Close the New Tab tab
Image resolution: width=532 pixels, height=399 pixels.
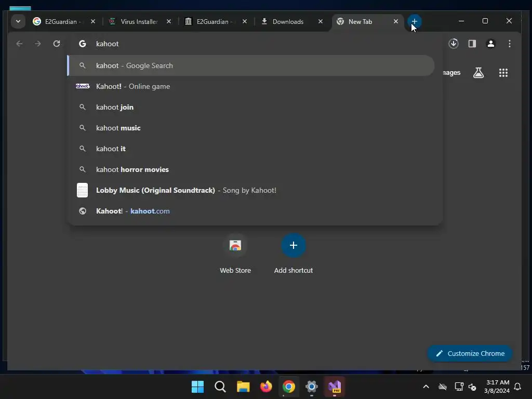pos(395,21)
